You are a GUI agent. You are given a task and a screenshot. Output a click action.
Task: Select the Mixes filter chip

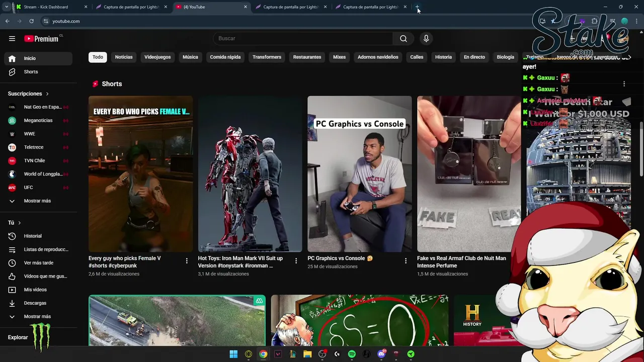339,57
